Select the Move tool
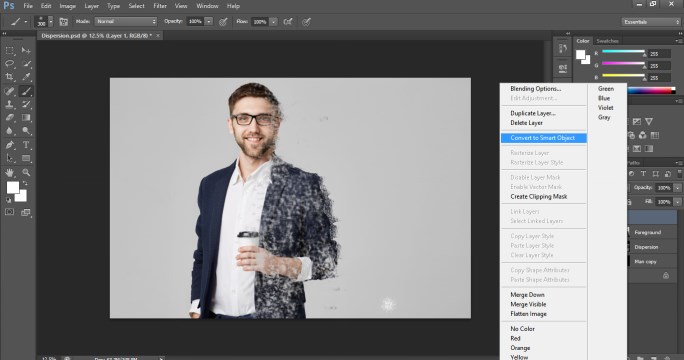 coord(26,51)
